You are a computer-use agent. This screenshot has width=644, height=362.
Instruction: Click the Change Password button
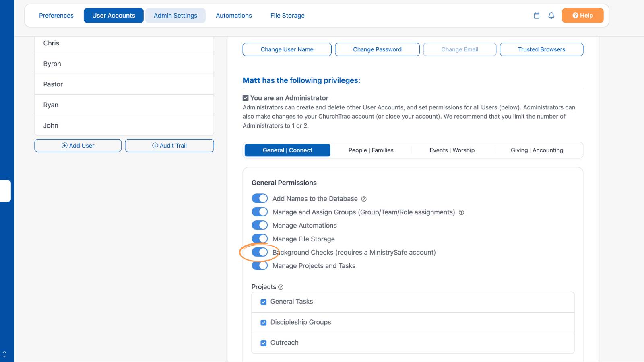[x=377, y=49]
